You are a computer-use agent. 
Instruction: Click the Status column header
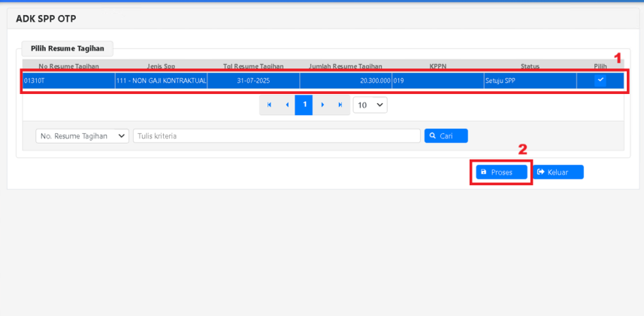tap(530, 66)
